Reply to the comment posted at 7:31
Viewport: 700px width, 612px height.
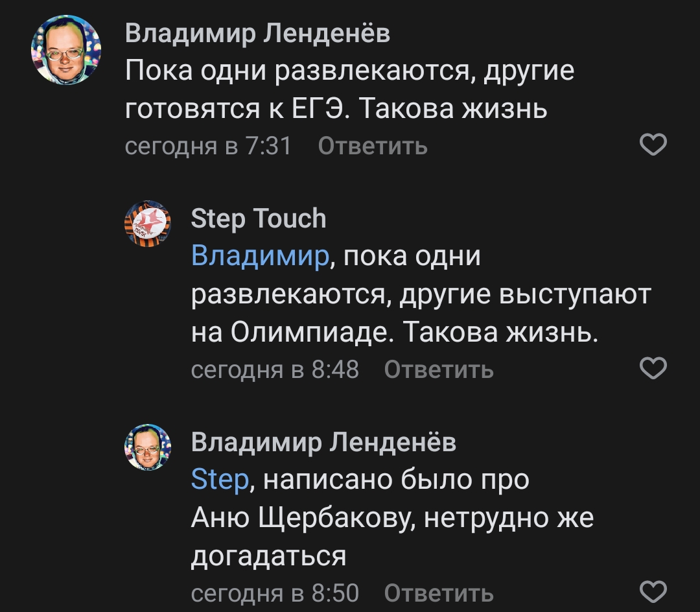pyautogui.click(x=373, y=147)
